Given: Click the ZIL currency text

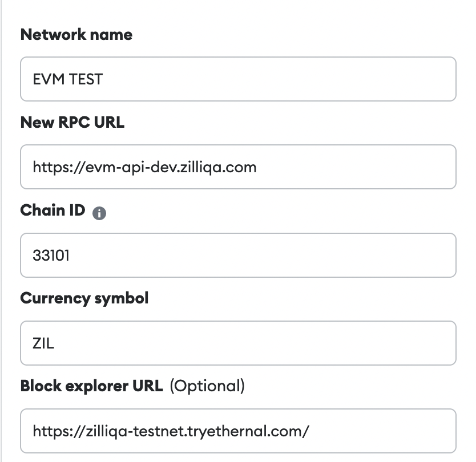Looking at the screenshot, I should (43, 343).
